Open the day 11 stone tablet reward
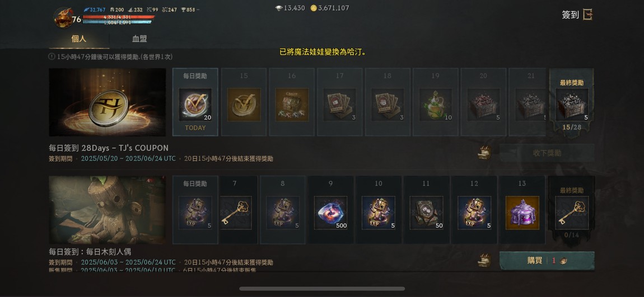 click(x=426, y=213)
